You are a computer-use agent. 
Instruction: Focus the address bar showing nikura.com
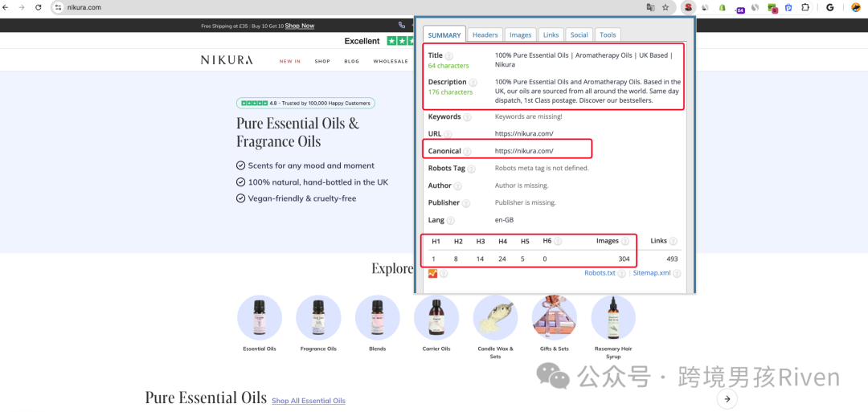point(354,8)
